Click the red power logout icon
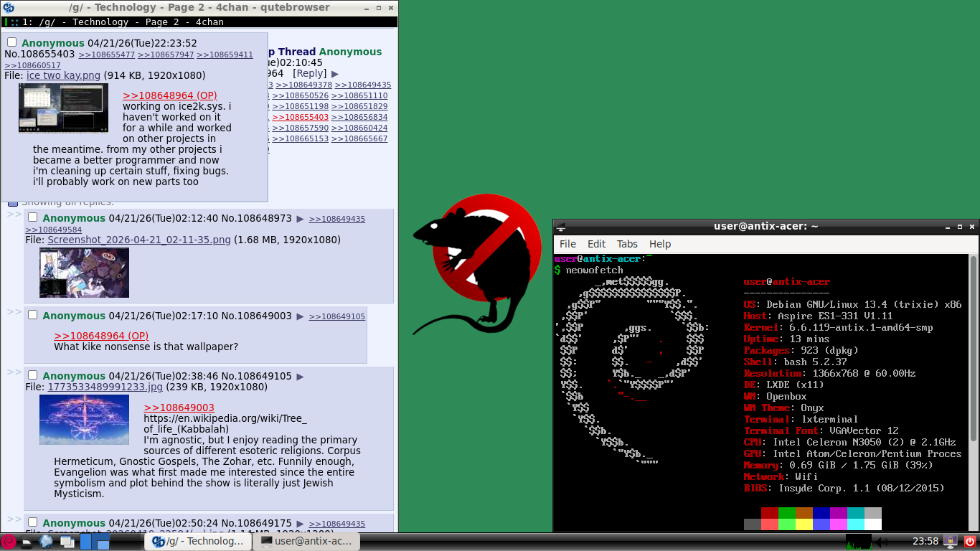Screen dimensions: 980x551 [970, 542]
